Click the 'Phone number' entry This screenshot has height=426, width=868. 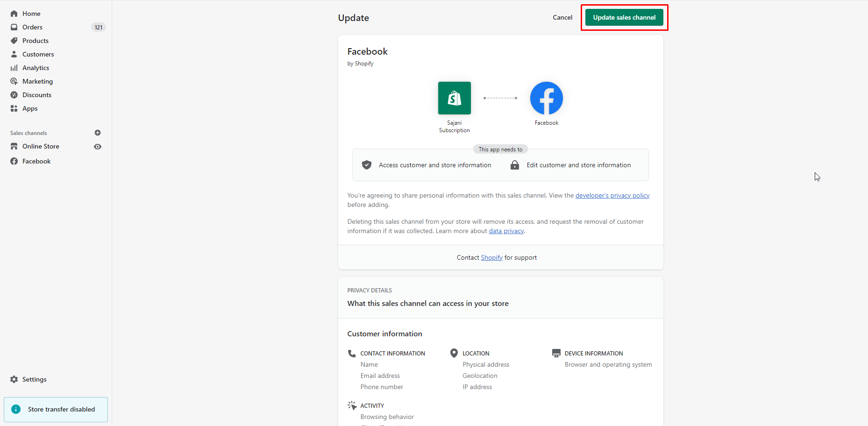click(382, 387)
